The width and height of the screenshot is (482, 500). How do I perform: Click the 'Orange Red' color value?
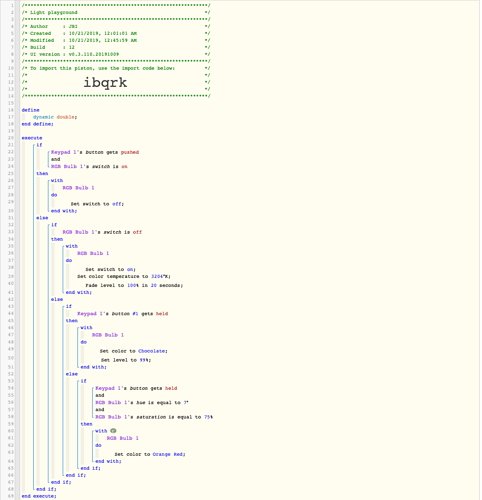tap(169, 454)
